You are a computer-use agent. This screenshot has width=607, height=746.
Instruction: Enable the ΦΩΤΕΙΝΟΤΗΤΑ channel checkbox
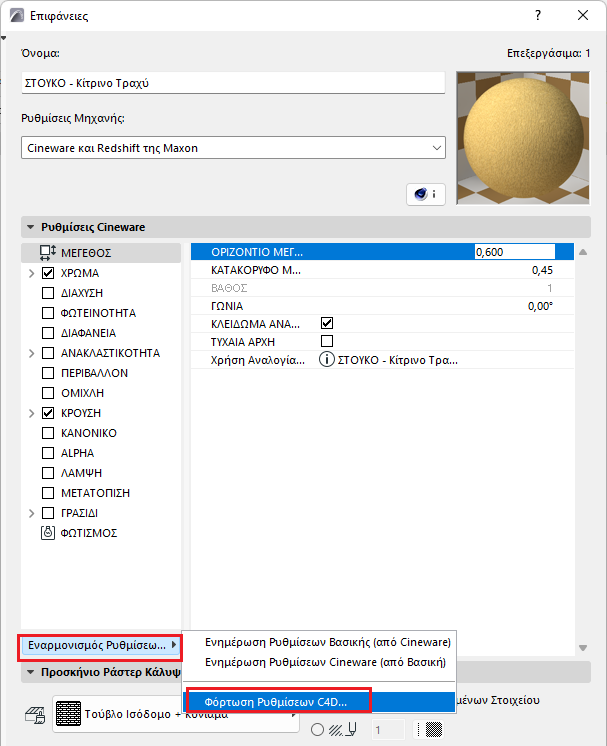tap(48, 313)
